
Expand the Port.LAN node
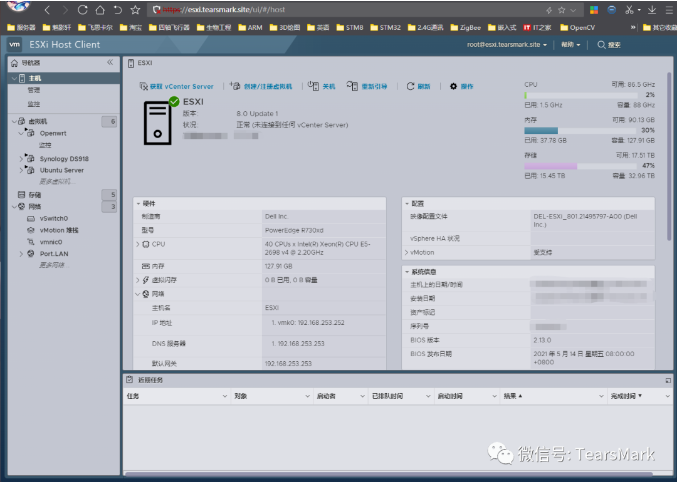click(21, 254)
